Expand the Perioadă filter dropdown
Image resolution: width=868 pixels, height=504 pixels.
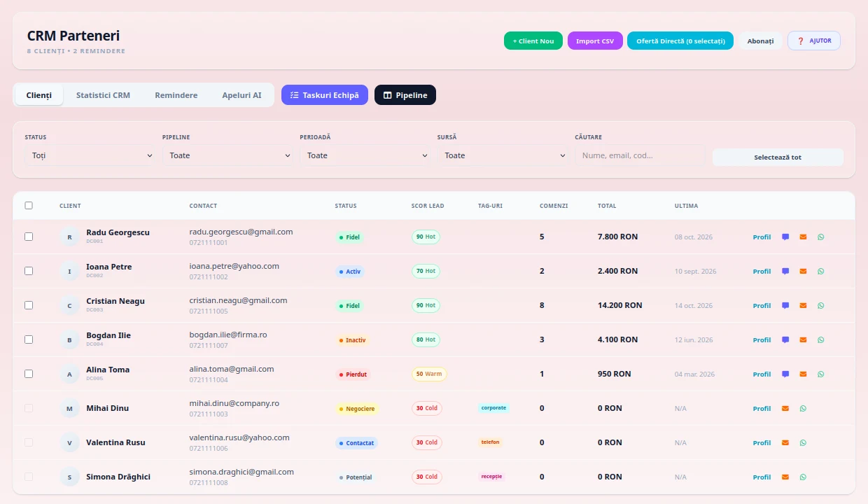click(x=366, y=155)
